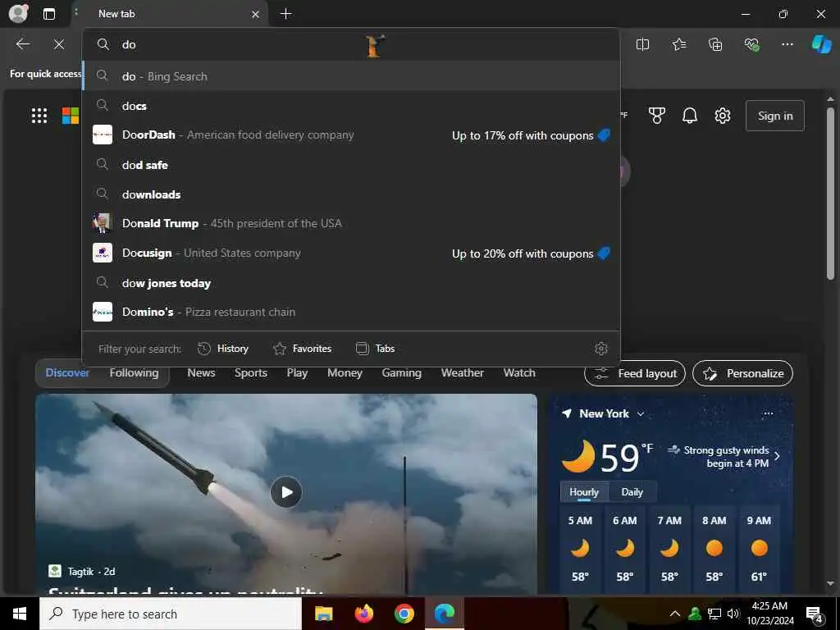Open the Gaming feed tab
Viewport: 840px width, 630px height.
point(401,373)
